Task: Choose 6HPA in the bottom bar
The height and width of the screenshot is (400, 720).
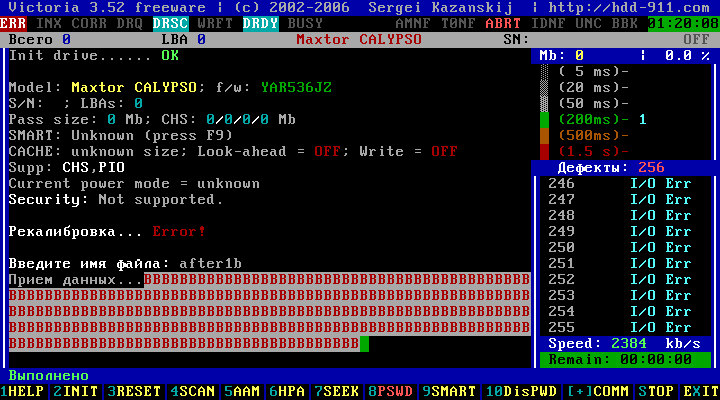Action: [x=287, y=391]
